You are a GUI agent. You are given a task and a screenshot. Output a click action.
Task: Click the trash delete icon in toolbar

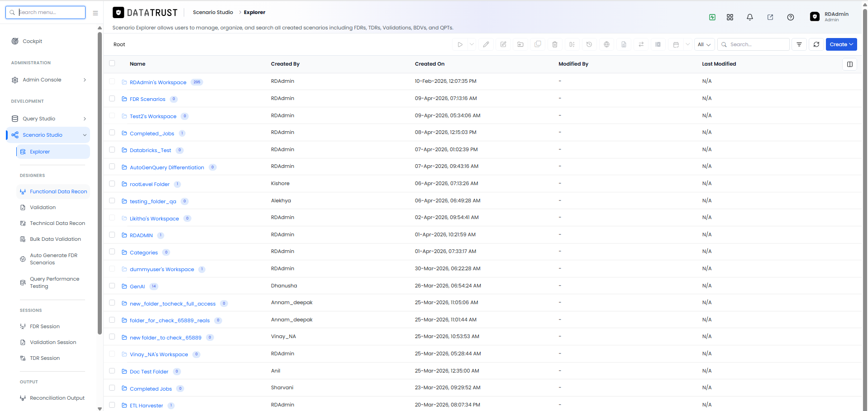tap(555, 44)
